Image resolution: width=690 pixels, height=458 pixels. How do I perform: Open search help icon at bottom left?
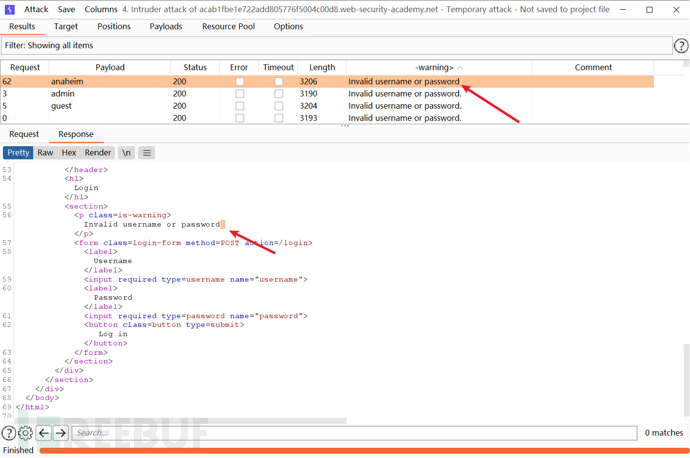9,433
